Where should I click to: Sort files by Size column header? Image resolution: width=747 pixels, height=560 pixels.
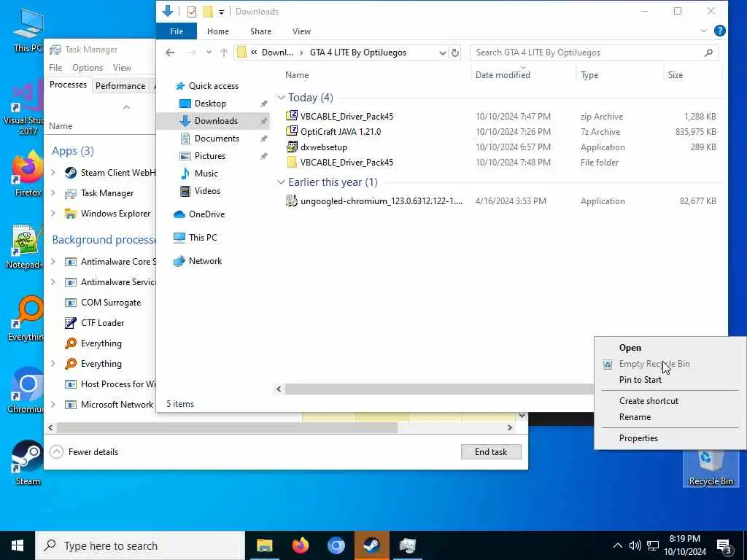point(692,75)
